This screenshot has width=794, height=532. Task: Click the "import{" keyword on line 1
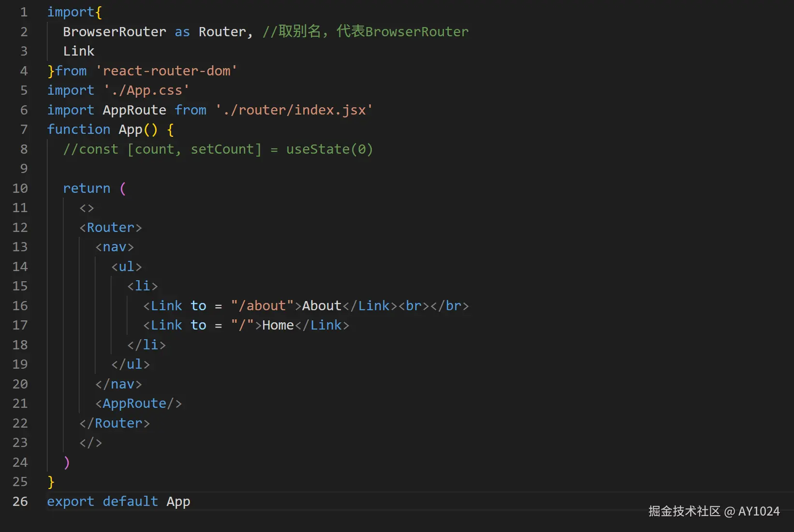(74, 12)
